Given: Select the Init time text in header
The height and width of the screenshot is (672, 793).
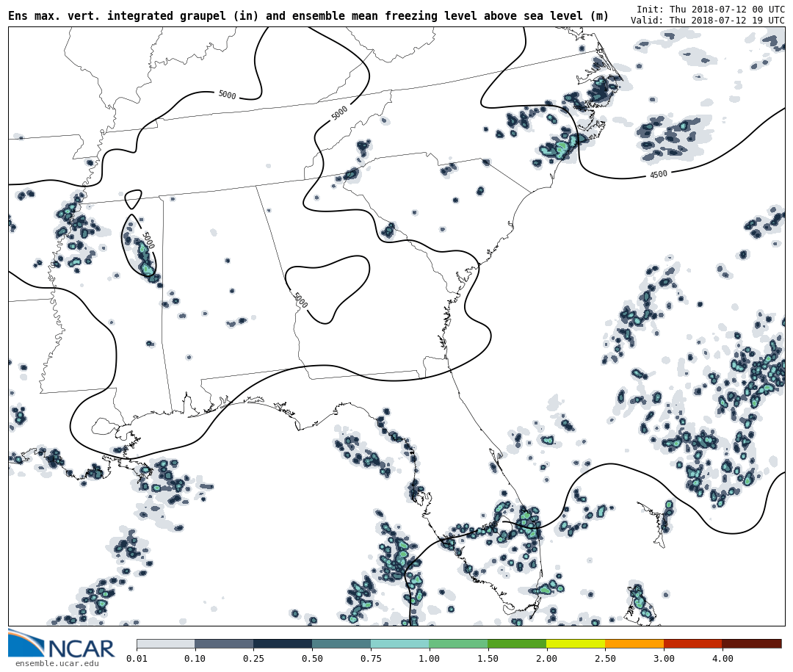Looking at the screenshot, I should click(x=710, y=10).
